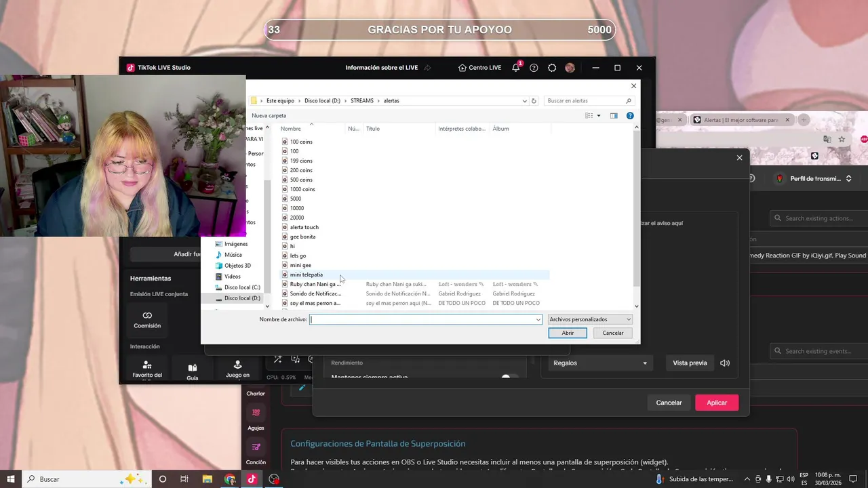Image resolution: width=868 pixels, height=488 pixels.
Task: Select the mini telepatia audio file
Action: 306,274
